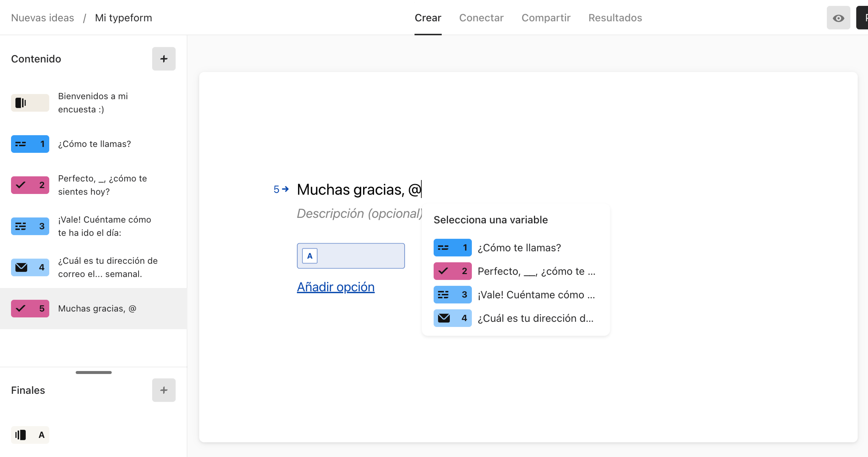Click the pink checkmark icon for question 5 in the sidebar
Viewport: 868px width, 457px height.
(x=30, y=308)
